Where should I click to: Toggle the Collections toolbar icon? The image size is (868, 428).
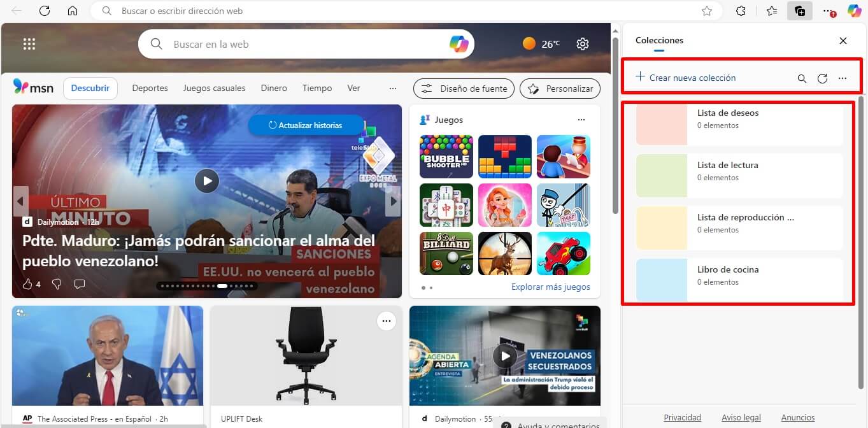800,11
